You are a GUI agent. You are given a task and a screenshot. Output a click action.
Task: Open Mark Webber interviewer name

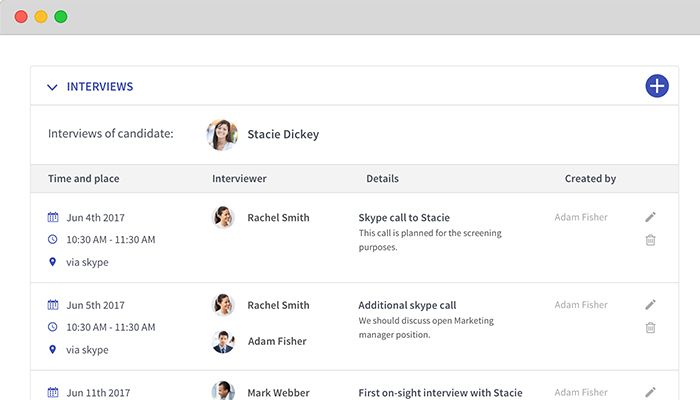click(x=278, y=393)
